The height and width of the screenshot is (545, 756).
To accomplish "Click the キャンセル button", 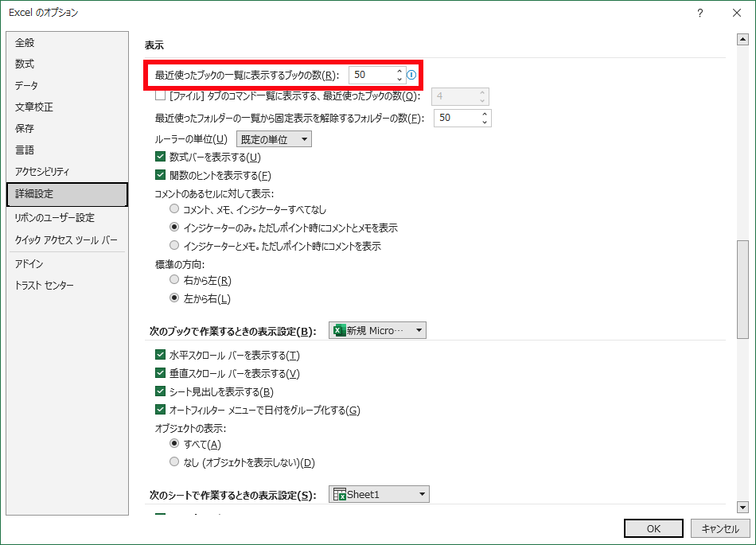I will tap(720, 528).
